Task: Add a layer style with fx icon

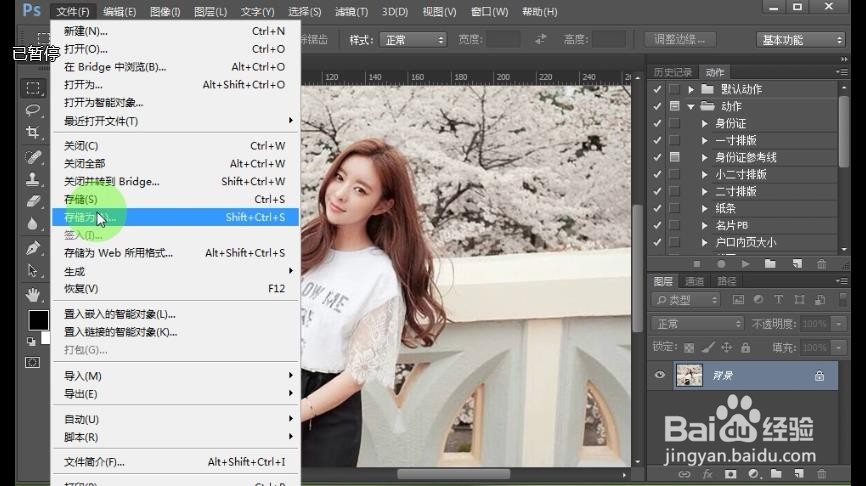Action: point(707,474)
